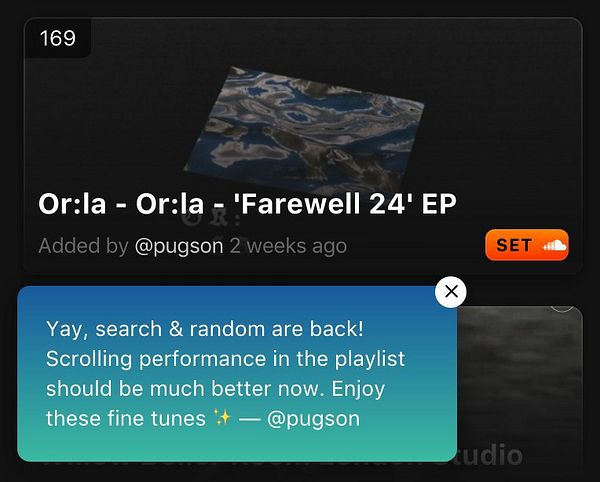Click 'Yay, search & random are back!' line
This screenshot has height=482, width=600.
(x=205, y=329)
